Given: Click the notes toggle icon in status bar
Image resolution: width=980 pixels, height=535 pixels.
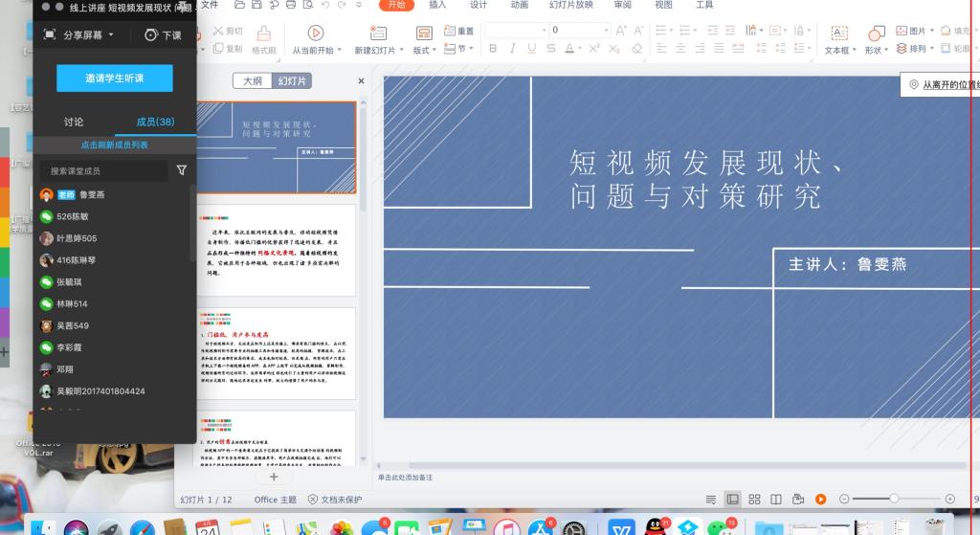Looking at the screenshot, I should pyautogui.click(x=711, y=499).
